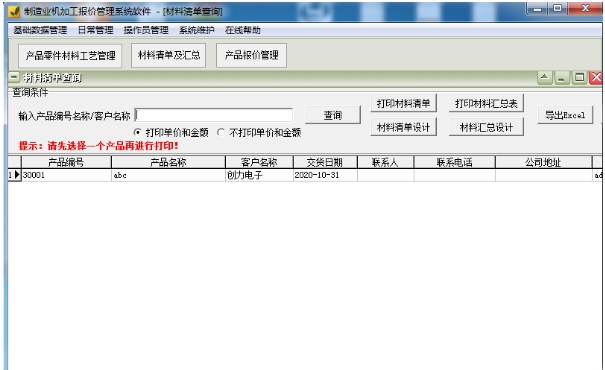Click the 联系电话 column header
This screenshot has height=370, width=605.
coord(455,162)
